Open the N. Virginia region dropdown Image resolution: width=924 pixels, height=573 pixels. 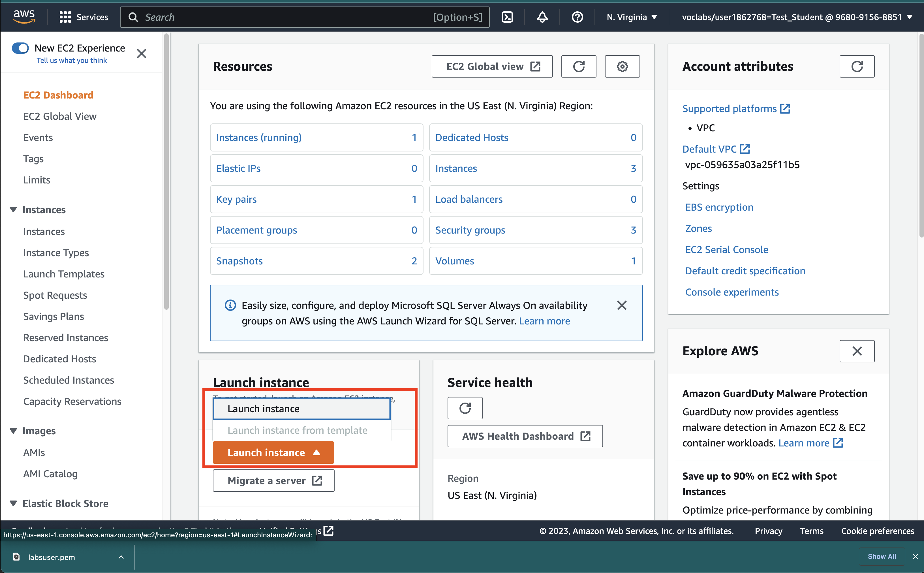coord(632,17)
